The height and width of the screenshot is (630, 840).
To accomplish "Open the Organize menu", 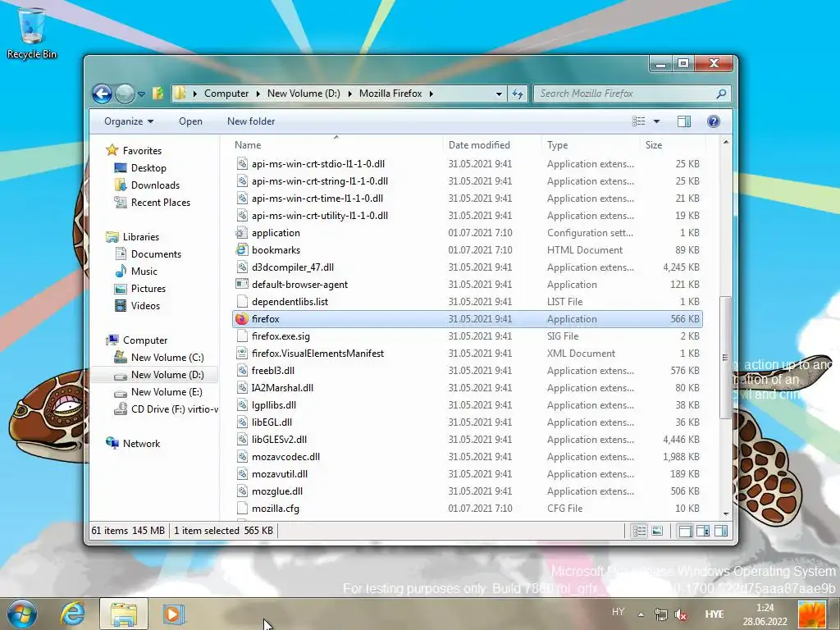I will point(129,121).
